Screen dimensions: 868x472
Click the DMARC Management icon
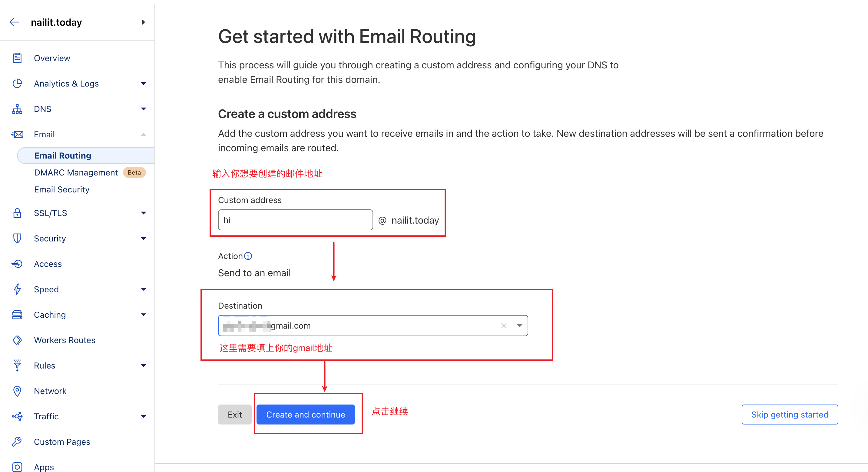(x=76, y=173)
